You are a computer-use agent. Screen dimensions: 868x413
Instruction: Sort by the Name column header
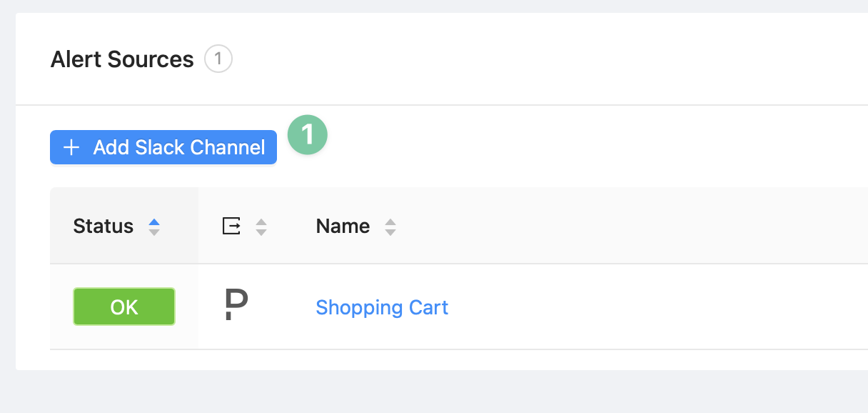pos(343,227)
